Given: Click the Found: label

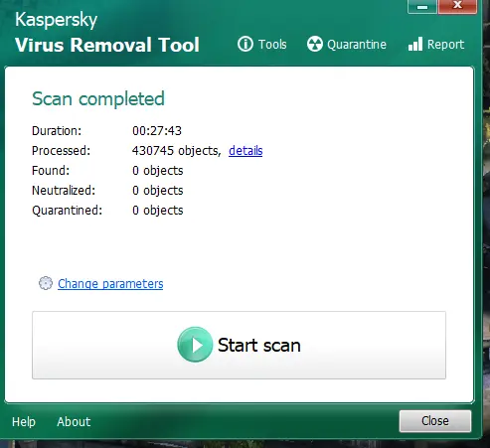Looking at the screenshot, I should point(51,171).
